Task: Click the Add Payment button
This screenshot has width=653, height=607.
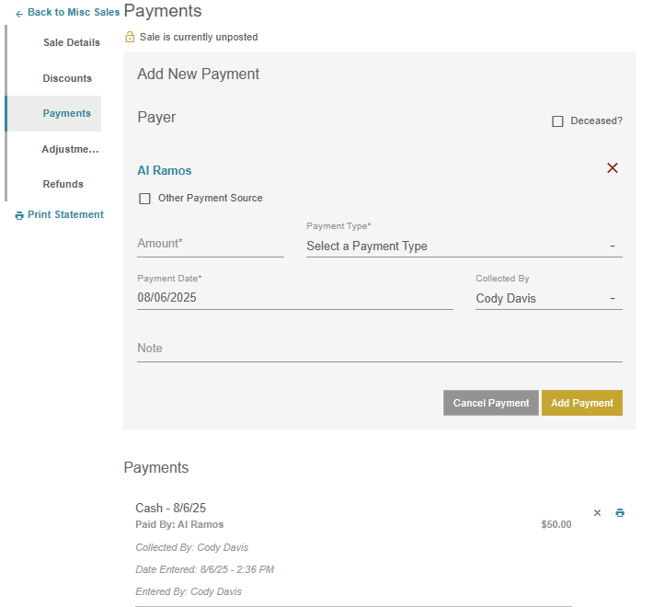Action: (x=582, y=403)
